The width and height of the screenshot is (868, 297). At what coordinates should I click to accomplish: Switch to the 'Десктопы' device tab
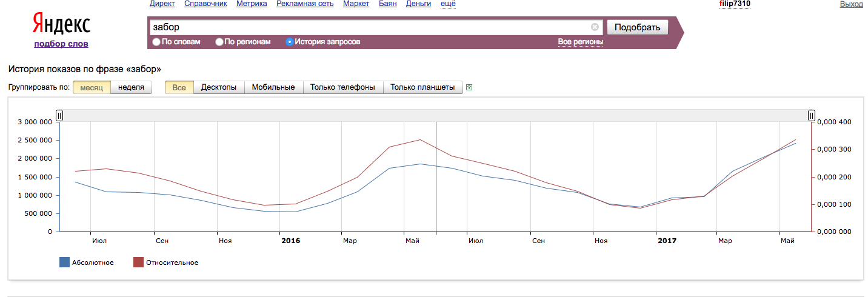pyautogui.click(x=219, y=87)
